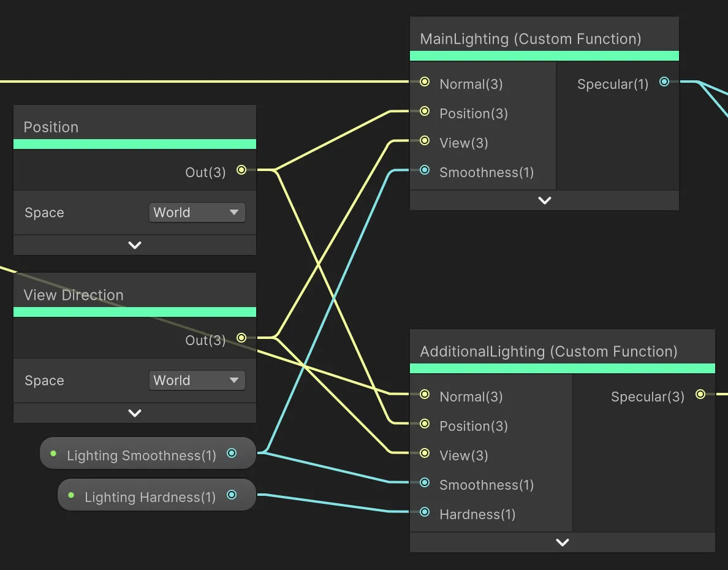The image size is (728, 570).
Task: Select the Position node title
Action: click(x=51, y=127)
